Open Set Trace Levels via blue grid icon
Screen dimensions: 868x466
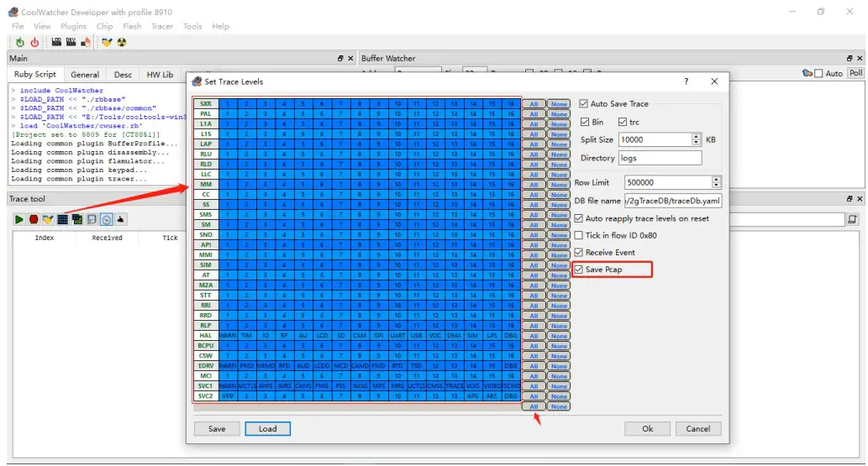pyautogui.click(x=62, y=220)
